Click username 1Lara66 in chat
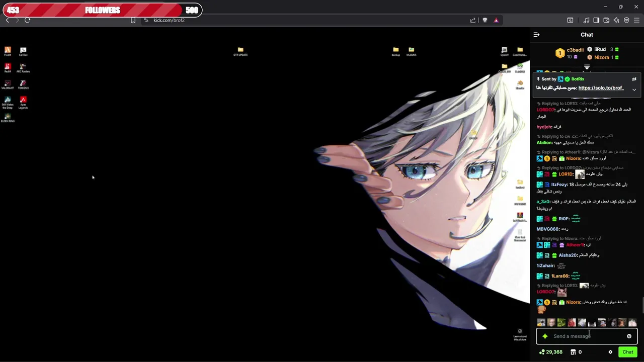644x362 pixels. tap(560, 276)
